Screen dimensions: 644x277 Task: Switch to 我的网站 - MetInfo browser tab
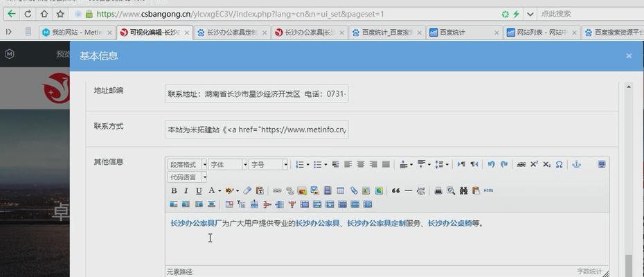click(76, 33)
